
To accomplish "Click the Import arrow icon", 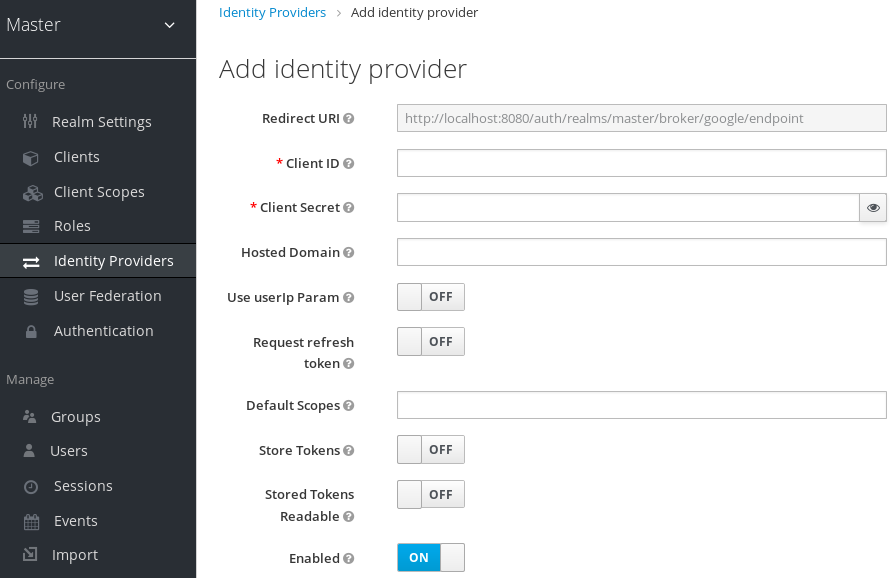I will tap(30, 554).
